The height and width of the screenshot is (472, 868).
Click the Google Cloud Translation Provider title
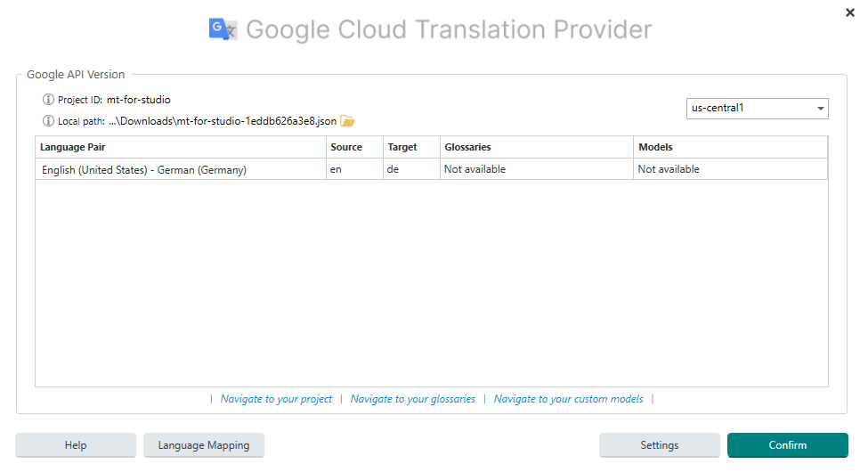(449, 29)
